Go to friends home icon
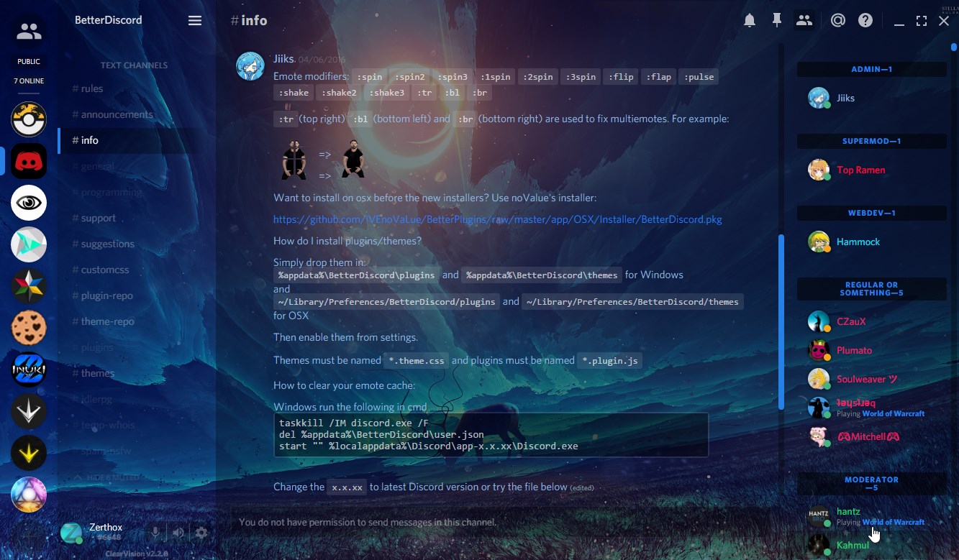Viewport: 959px width, 560px height. (29, 32)
